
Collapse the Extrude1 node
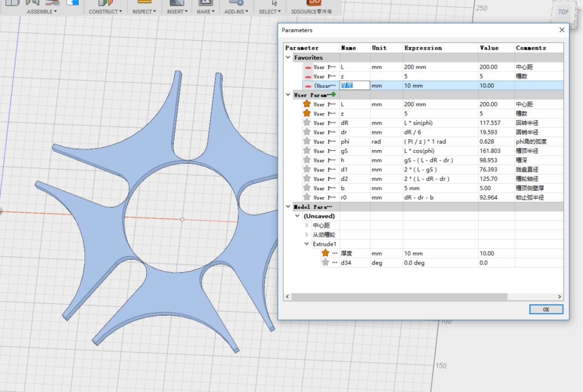point(307,244)
